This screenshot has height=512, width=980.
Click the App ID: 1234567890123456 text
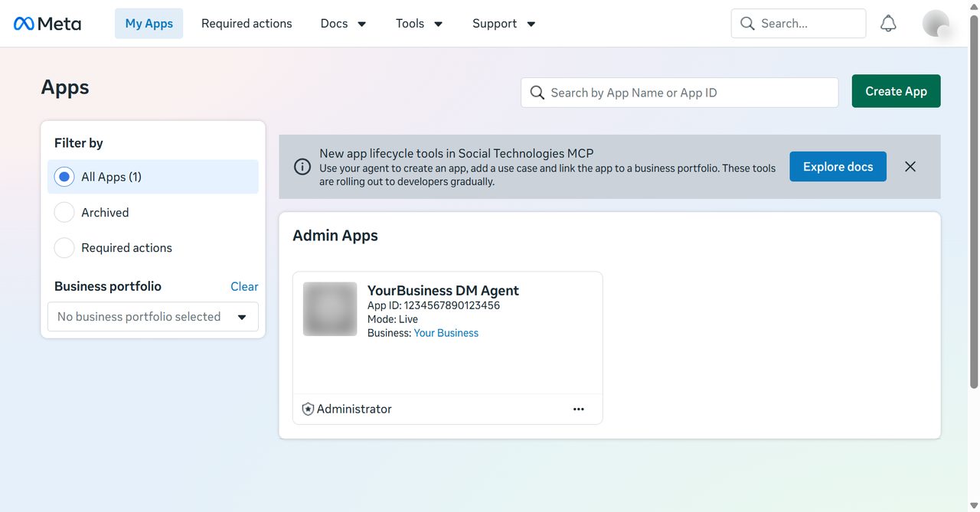tap(433, 305)
